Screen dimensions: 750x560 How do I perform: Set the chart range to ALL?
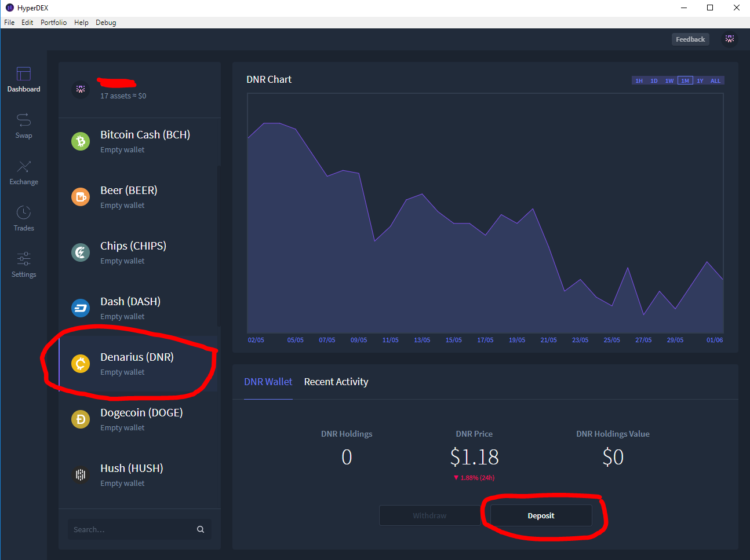pos(716,80)
